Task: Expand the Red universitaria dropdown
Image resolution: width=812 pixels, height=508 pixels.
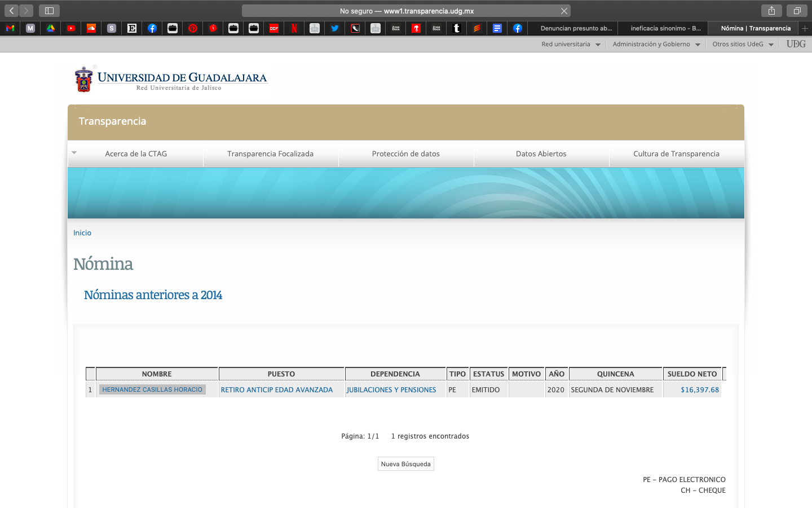Action: tap(571, 44)
